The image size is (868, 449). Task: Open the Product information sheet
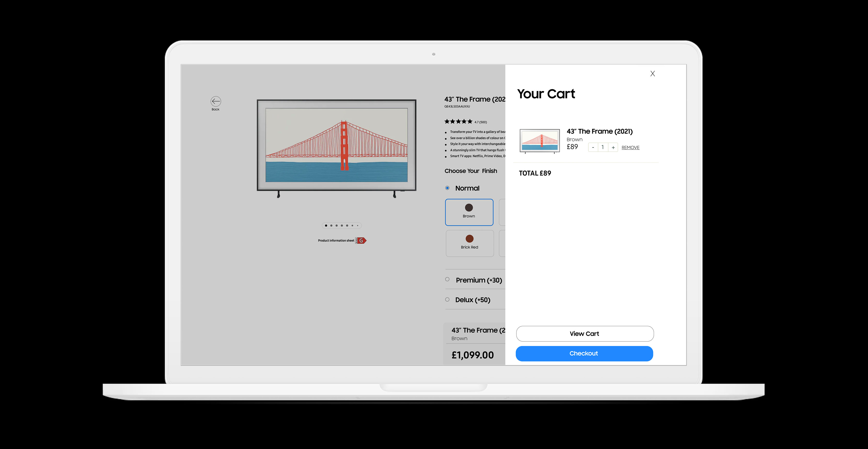pyautogui.click(x=336, y=241)
